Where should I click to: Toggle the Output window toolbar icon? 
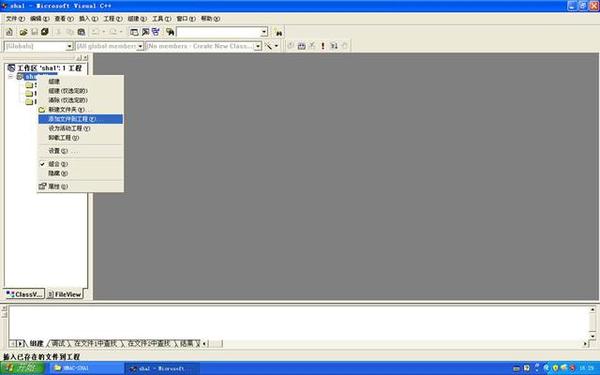145,32
